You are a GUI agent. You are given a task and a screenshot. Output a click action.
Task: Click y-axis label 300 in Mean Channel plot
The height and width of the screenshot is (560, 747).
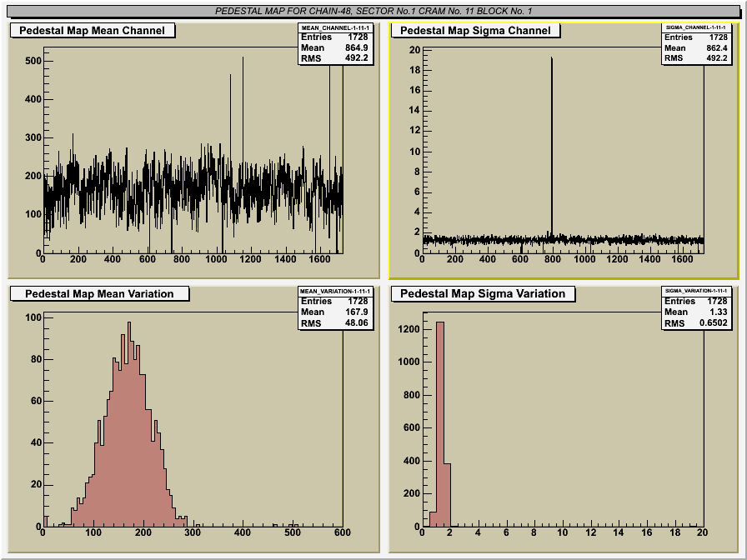coord(33,137)
